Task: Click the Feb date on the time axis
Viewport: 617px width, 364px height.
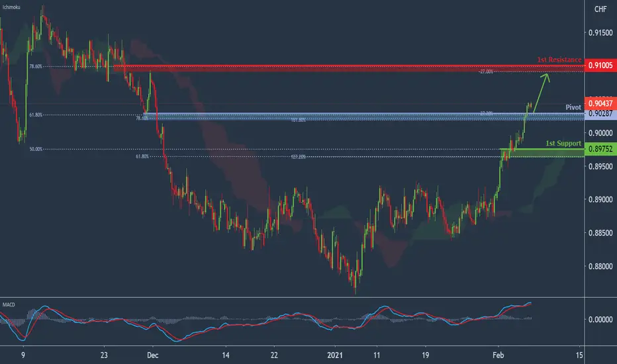Action: click(498, 355)
